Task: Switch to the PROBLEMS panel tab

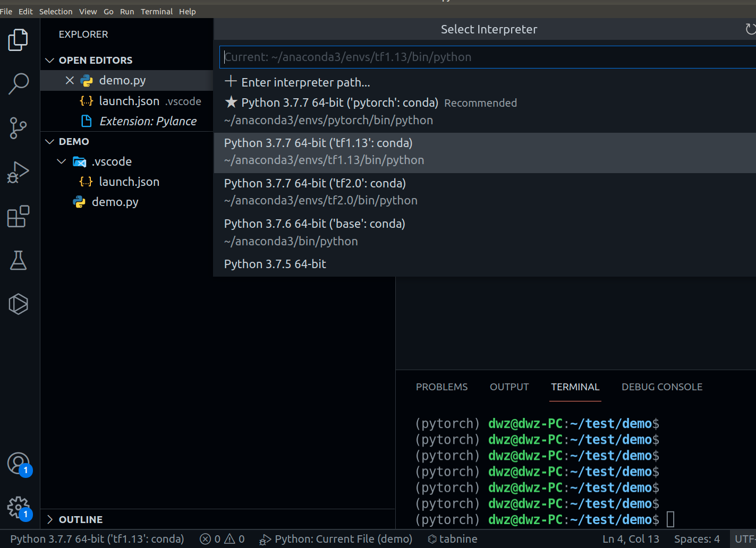Action: click(x=442, y=387)
